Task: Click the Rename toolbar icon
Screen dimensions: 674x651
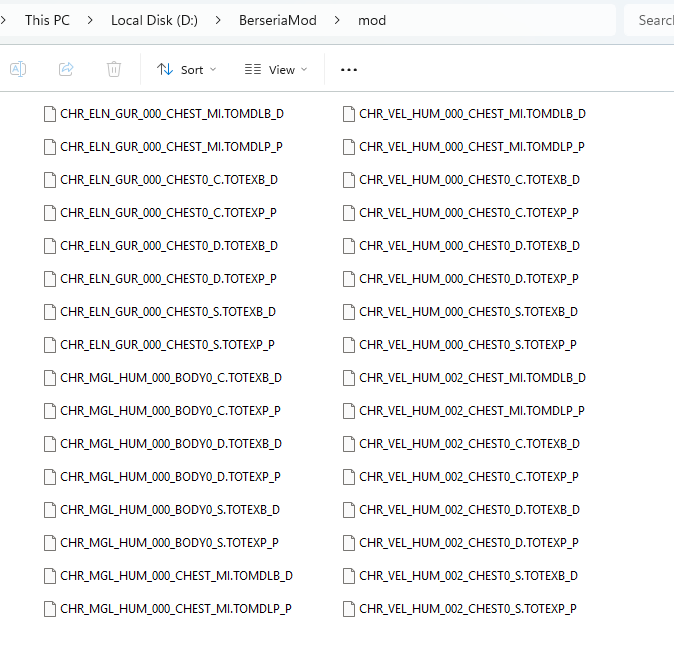Action: [x=18, y=69]
